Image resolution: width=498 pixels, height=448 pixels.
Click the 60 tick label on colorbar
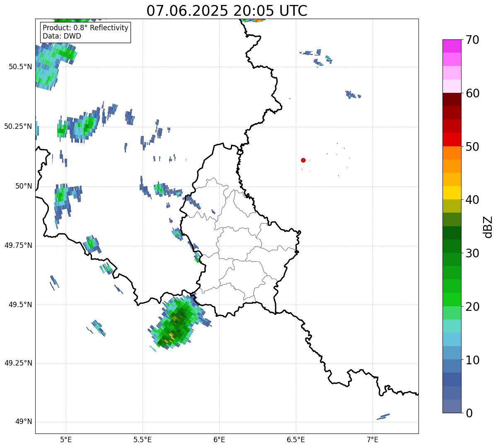point(472,93)
